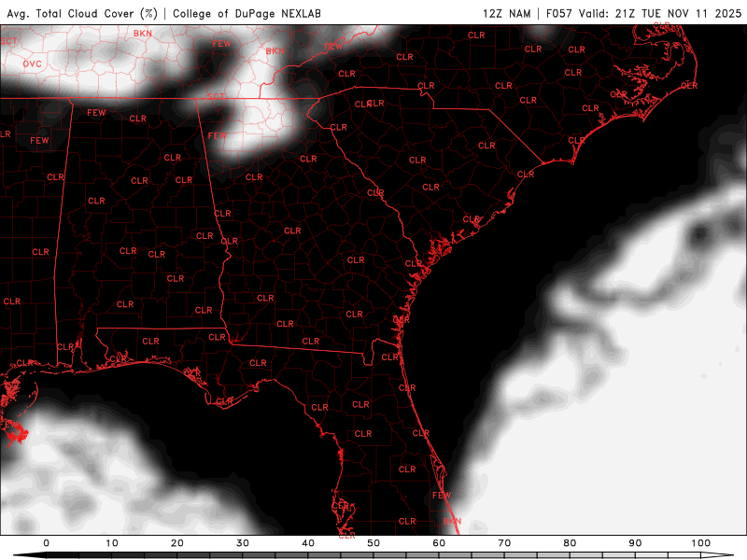Click the colorbar label "60"
Viewport: 747px width, 560px height.
pyautogui.click(x=439, y=543)
